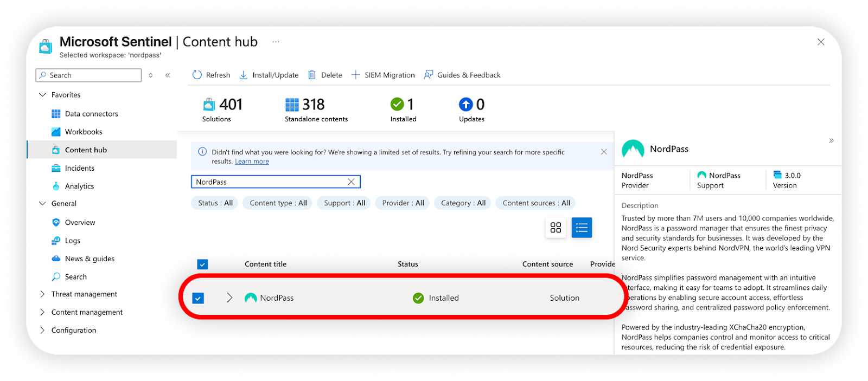868x381 pixels.
Task: Collapse the left navigation with double chevron
Action: 168,75
